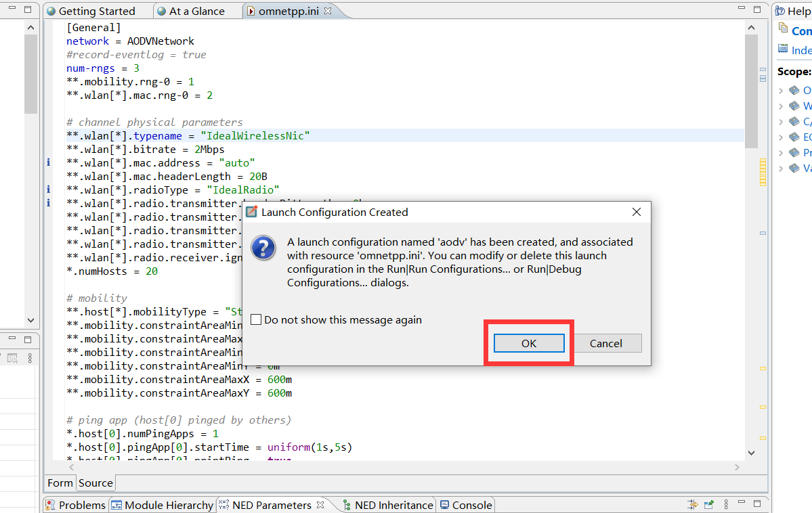Click the info marker beside mac.address line

(x=49, y=162)
